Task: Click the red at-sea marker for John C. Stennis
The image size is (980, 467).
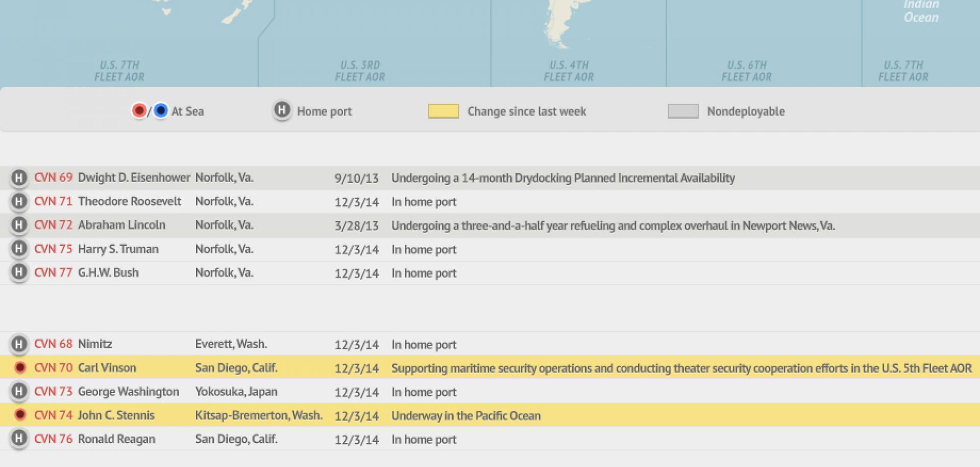Action: (x=20, y=414)
